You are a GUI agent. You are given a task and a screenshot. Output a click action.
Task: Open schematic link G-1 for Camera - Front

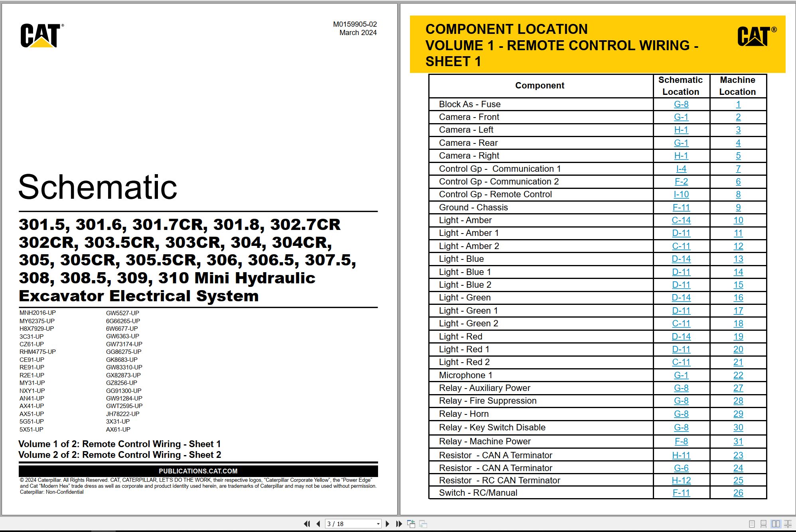[681, 117]
